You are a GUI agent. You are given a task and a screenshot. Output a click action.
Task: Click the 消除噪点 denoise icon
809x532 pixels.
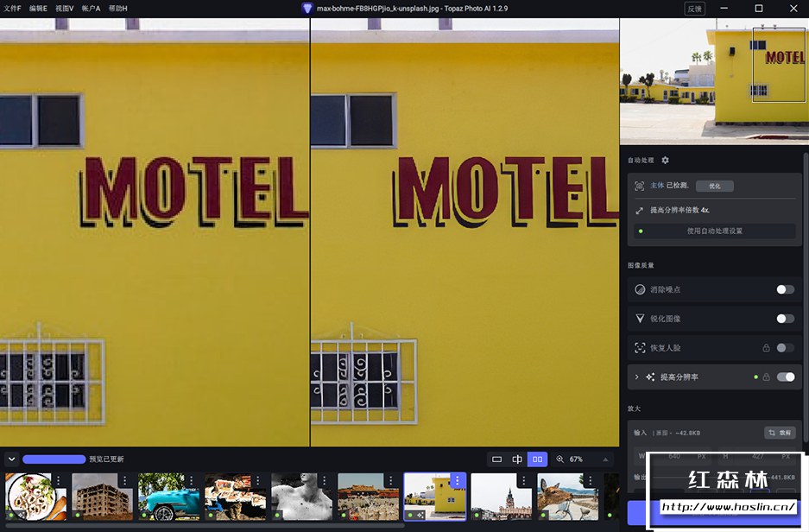coord(640,289)
